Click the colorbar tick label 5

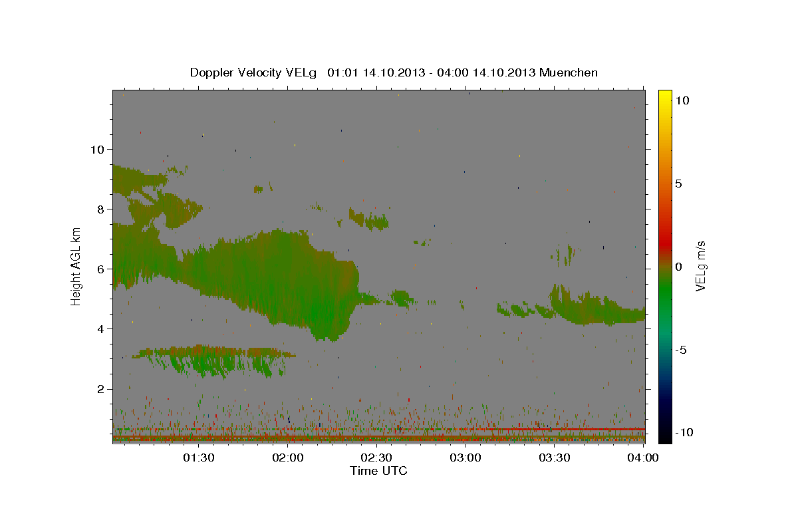[x=679, y=183]
